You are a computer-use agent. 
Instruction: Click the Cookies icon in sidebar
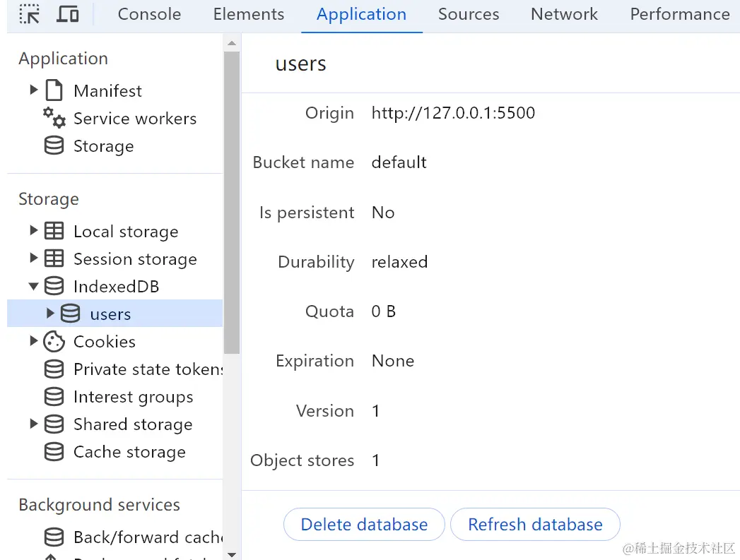coord(54,342)
